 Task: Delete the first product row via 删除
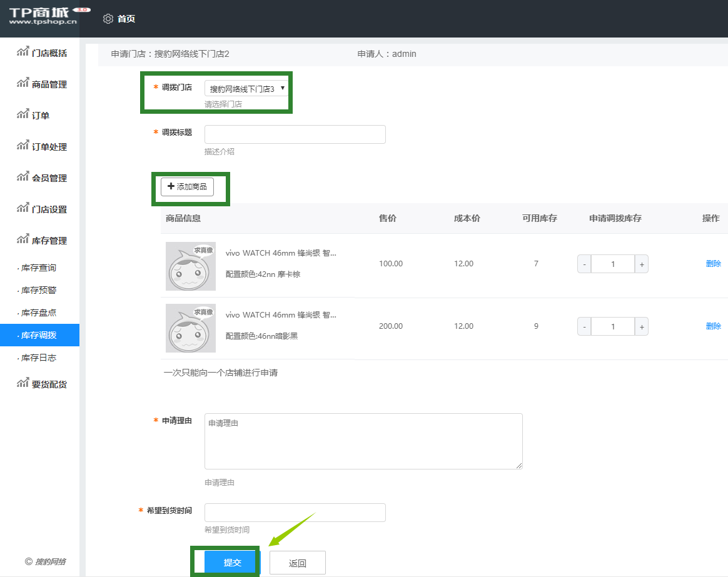click(x=713, y=264)
